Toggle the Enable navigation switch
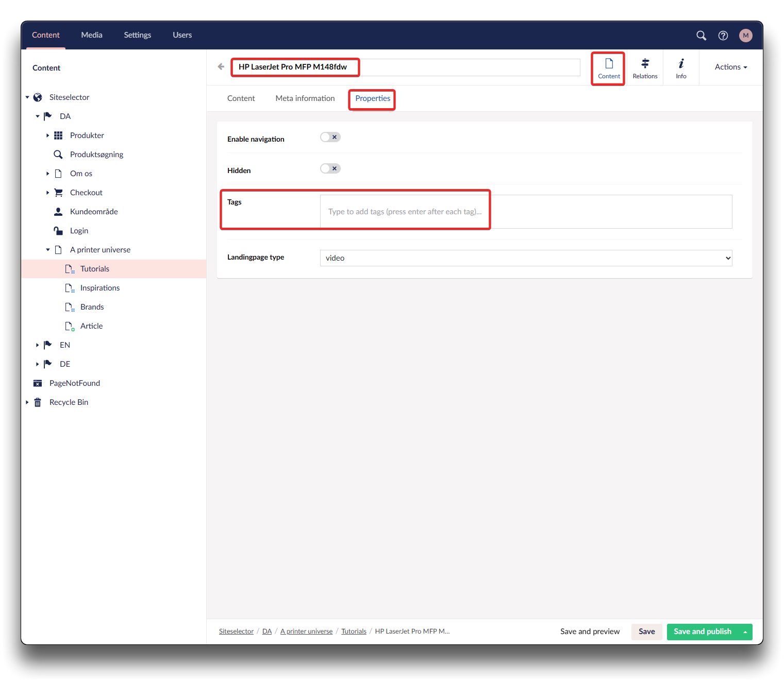784x682 pixels. (330, 137)
